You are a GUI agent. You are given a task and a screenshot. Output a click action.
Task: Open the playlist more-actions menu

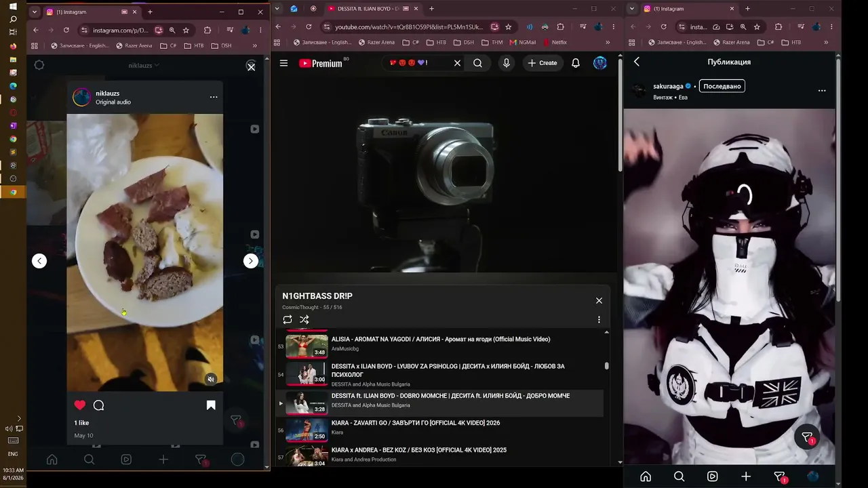(599, 320)
